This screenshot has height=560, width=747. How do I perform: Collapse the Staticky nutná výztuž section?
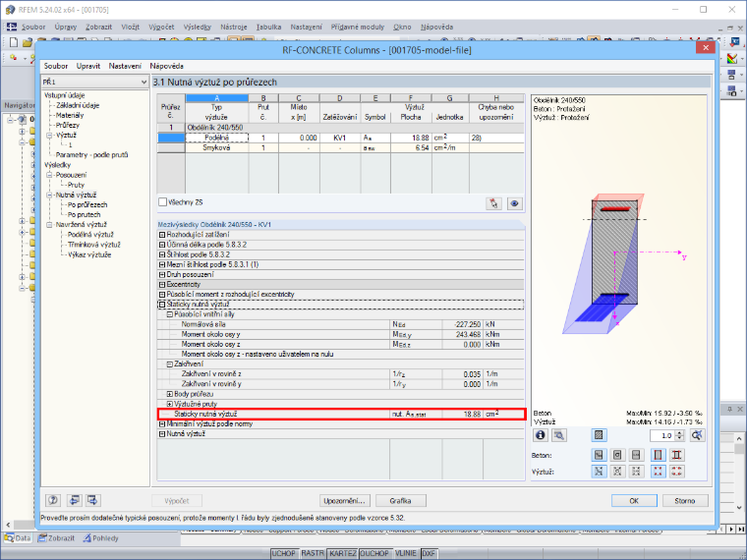coord(162,305)
